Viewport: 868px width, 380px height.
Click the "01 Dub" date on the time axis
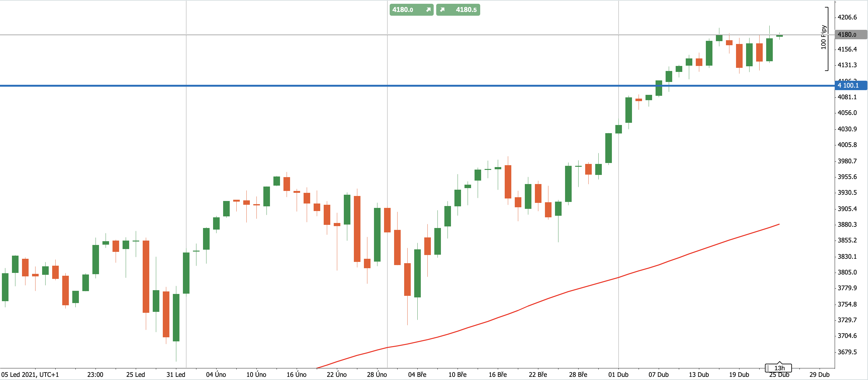coord(618,375)
